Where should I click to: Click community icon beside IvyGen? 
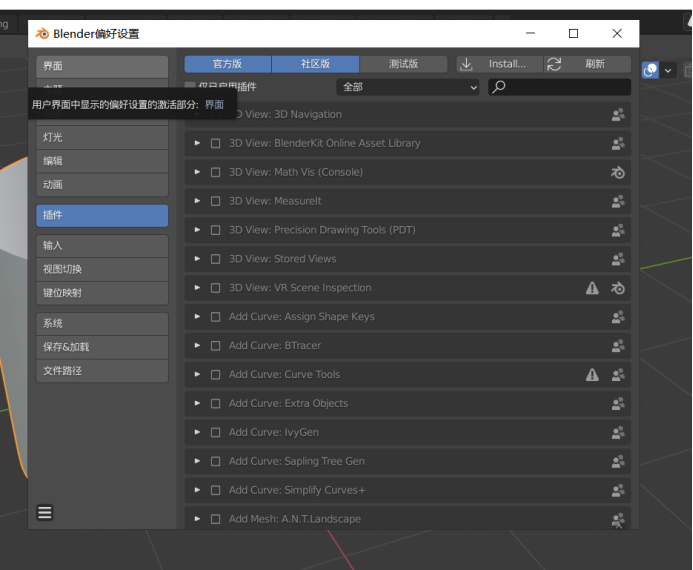618,433
